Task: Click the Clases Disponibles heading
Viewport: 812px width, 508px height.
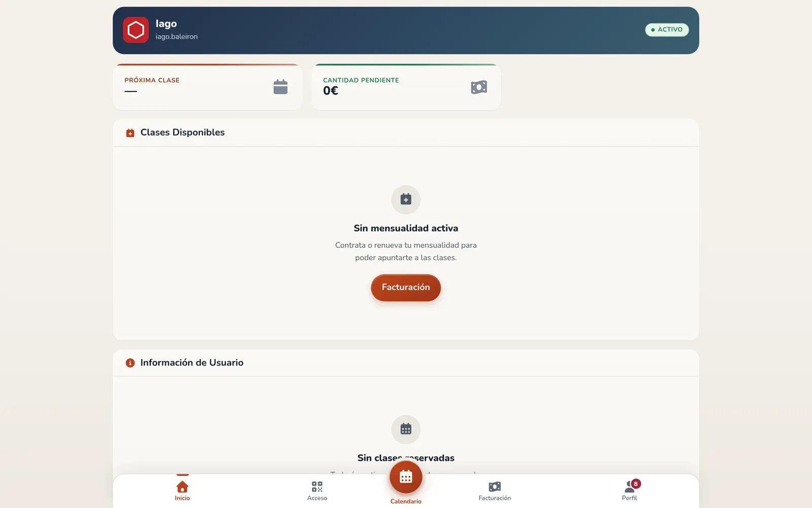Action: tap(182, 133)
